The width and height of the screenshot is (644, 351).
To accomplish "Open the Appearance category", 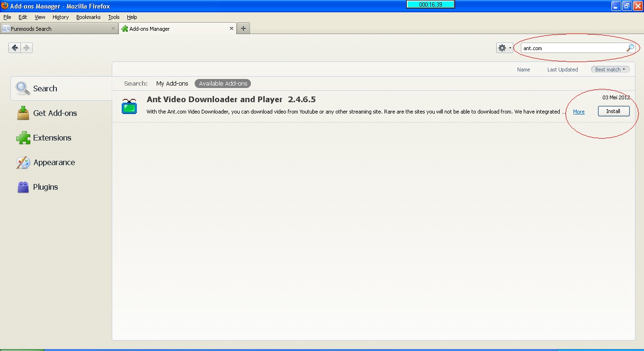I will 62,162.
